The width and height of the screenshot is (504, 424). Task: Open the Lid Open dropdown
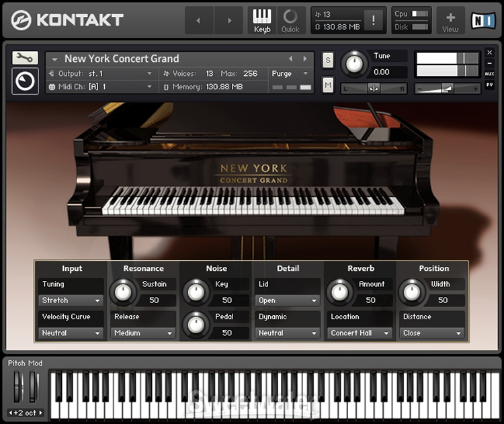288,300
